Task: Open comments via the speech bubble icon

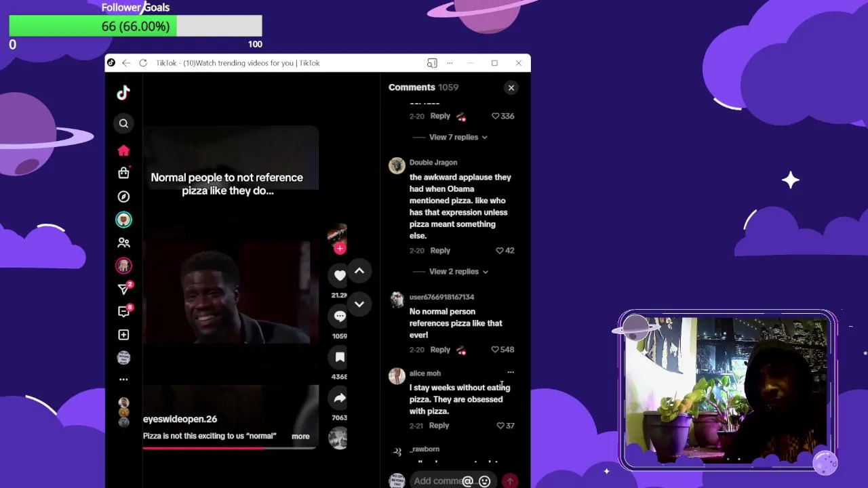Action: tap(340, 316)
